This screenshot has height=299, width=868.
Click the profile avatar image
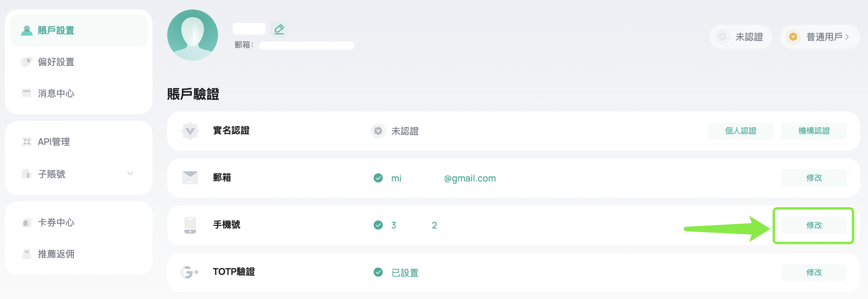(x=193, y=35)
